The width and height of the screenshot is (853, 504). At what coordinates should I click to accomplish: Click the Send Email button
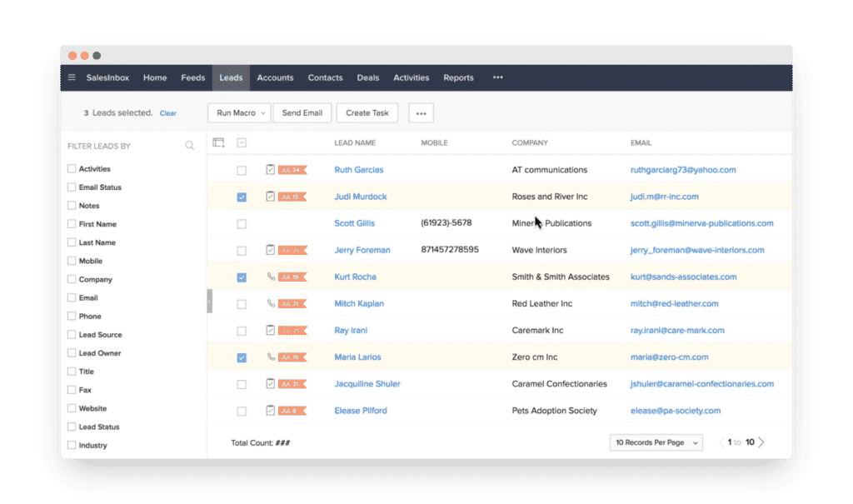pos(302,112)
